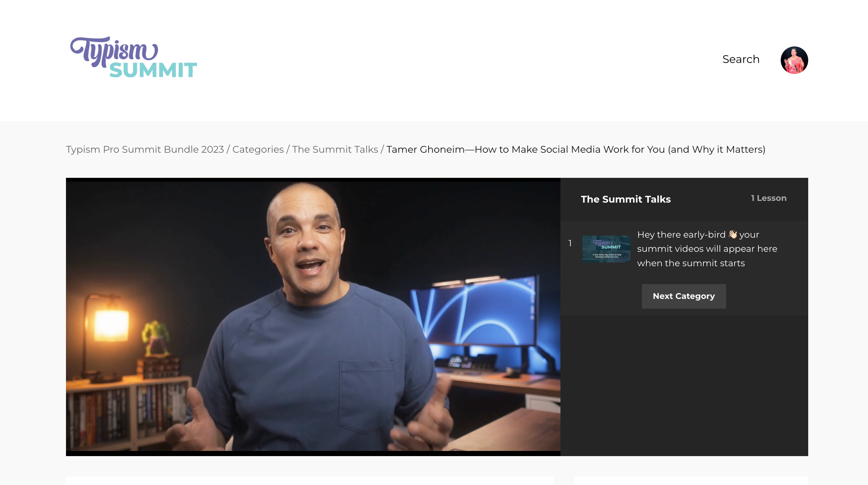Open the Typism Summit lesson thumbnail
Image resolution: width=868 pixels, height=485 pixels.
coord(606,249)
